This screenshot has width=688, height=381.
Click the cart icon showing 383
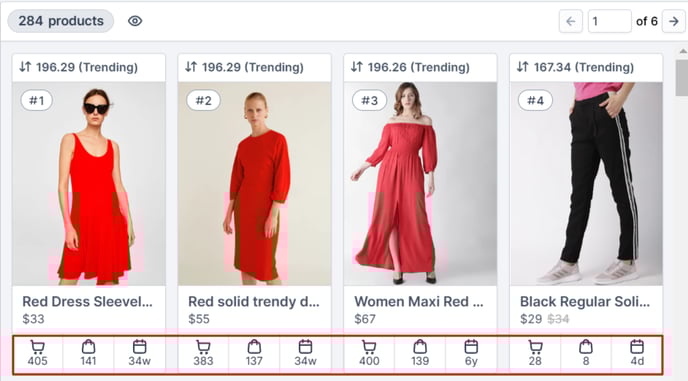pos(203,347)
